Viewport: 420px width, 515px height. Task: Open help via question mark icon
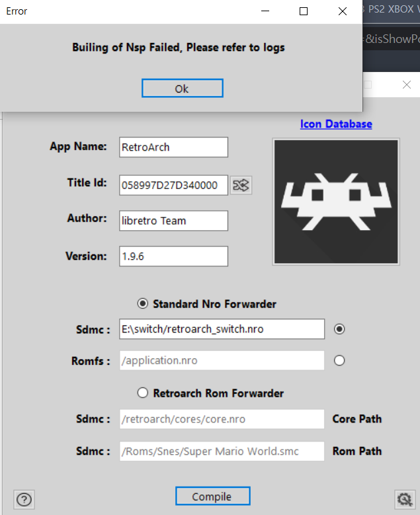click(x=24, y=500)
